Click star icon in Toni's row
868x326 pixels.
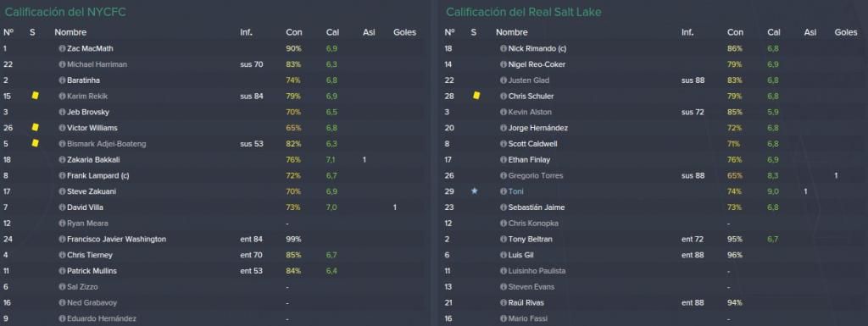(474, 191)
